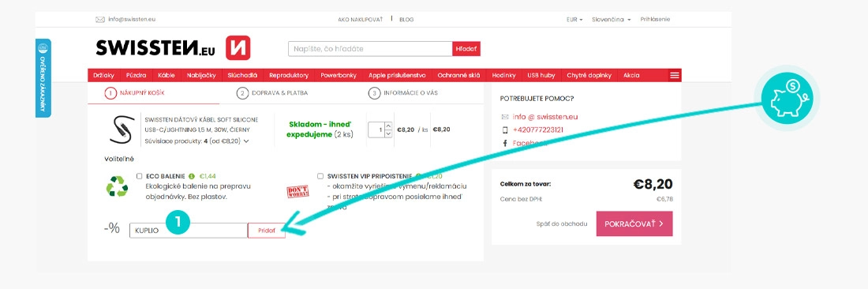Image resolution: width=868 pixels, height=289 pixels.
Task: Click the green info icon next to ECO BALENIE
Action: tap(192, 176)
